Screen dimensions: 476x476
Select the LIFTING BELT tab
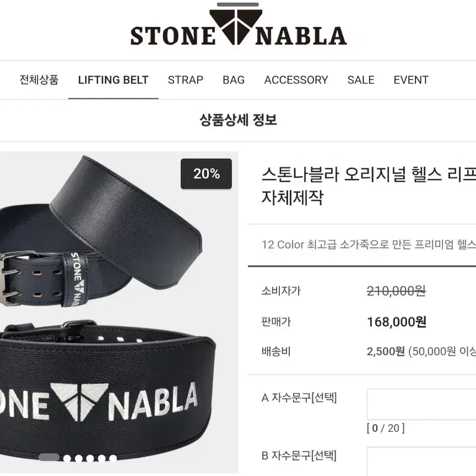(x=113, y=80)
